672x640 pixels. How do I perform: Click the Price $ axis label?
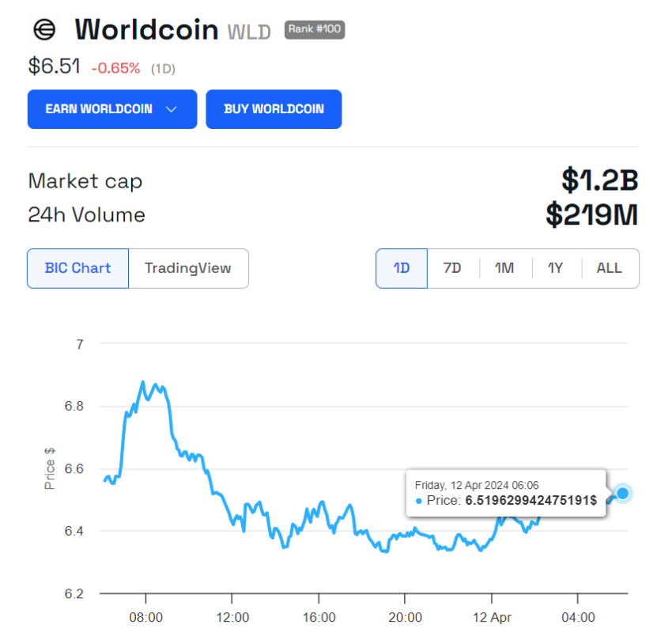pyautogui.click(x=49, y=468)
